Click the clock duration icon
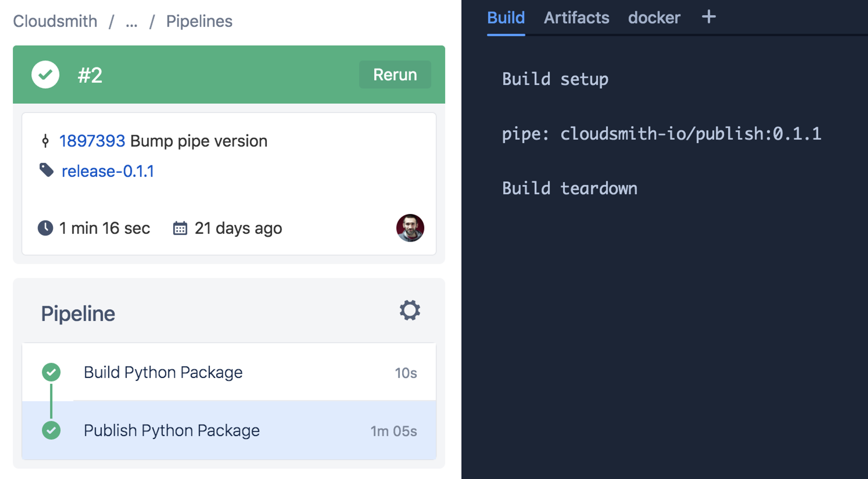 45,228
